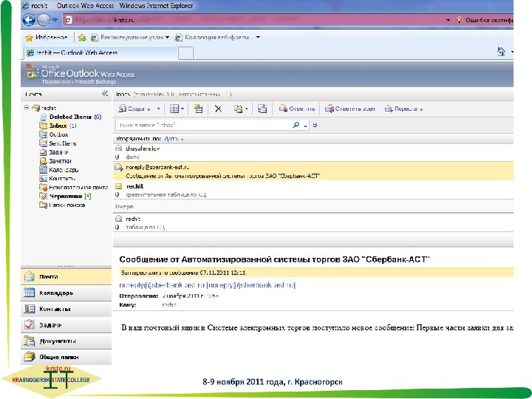Image resolution: width=532 pixels, height=399 pixels.
Task: Open the Нежелательная почта junk folder
Action: pyautogui.click(x=74, y=187)
